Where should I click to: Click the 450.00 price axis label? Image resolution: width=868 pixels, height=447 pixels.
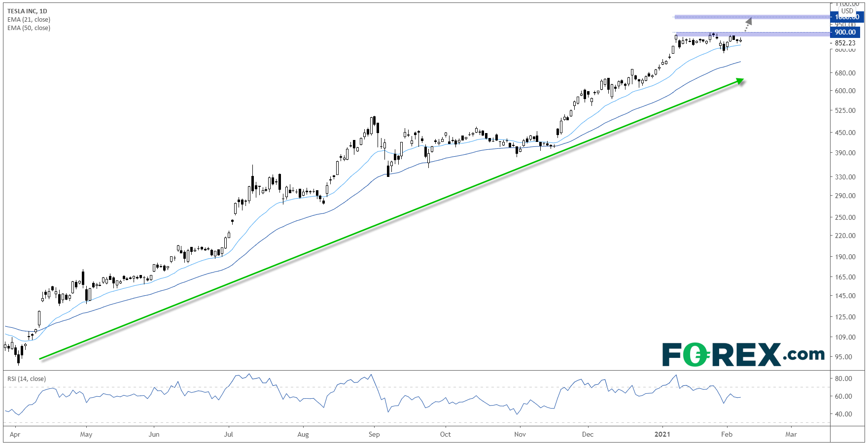pyautogui.click(x=845, y=133)
